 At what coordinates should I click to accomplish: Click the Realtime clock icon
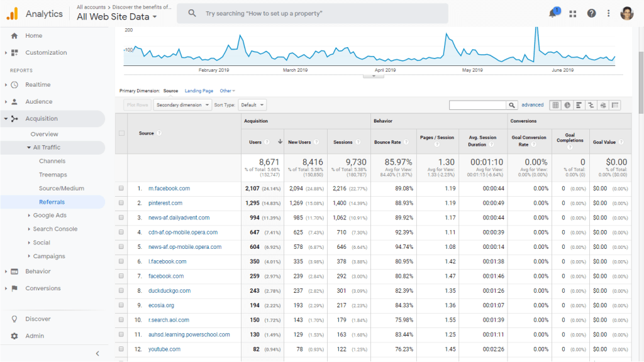pos(14,85)
